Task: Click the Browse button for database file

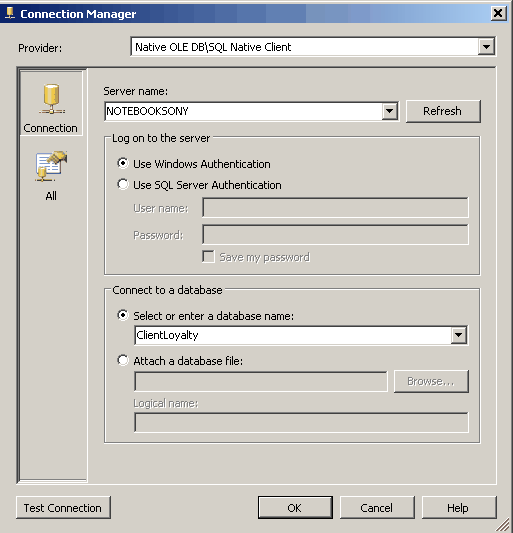Action: pos(431,381)
